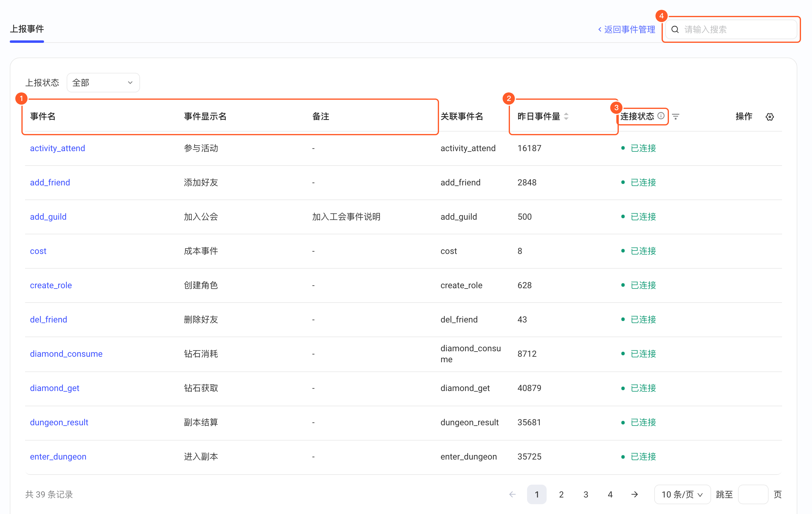812x514 pixels.
Task: Click the 操作 column header
Action: 744,117
